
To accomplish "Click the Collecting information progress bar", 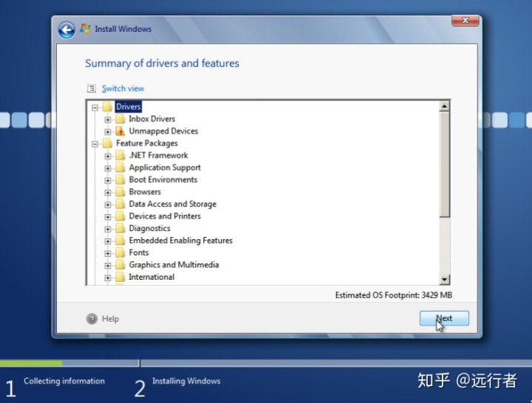I will (70, 363).
